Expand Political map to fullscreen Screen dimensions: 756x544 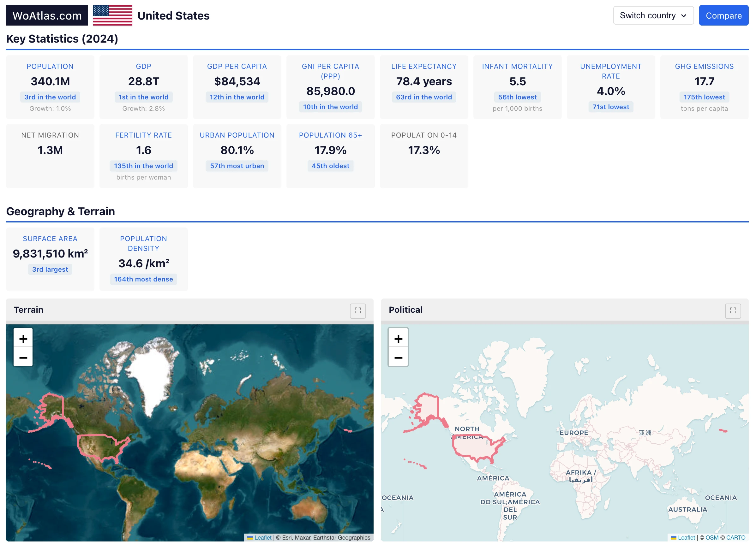(x=733, y=310)
